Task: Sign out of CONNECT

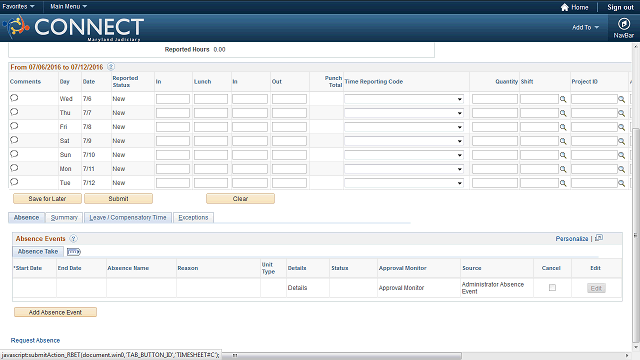Action: [x=620, y=7]
